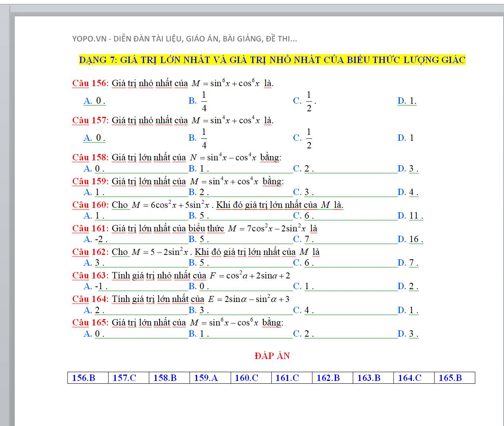
Task: Click the 165.B answer table cell
Action: tap(454, 378)
